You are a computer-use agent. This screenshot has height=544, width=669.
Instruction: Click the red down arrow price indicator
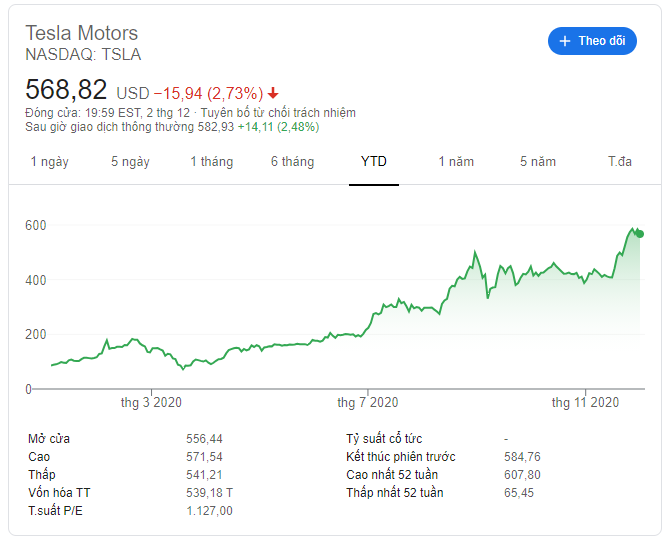273,93
